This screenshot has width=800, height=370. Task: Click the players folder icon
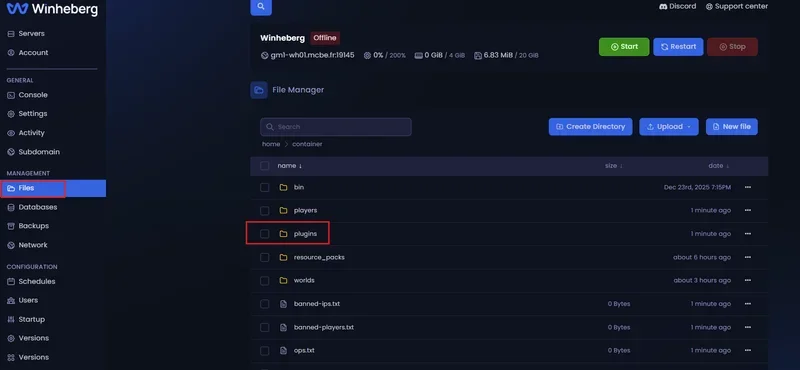click(x=283, y=210)
